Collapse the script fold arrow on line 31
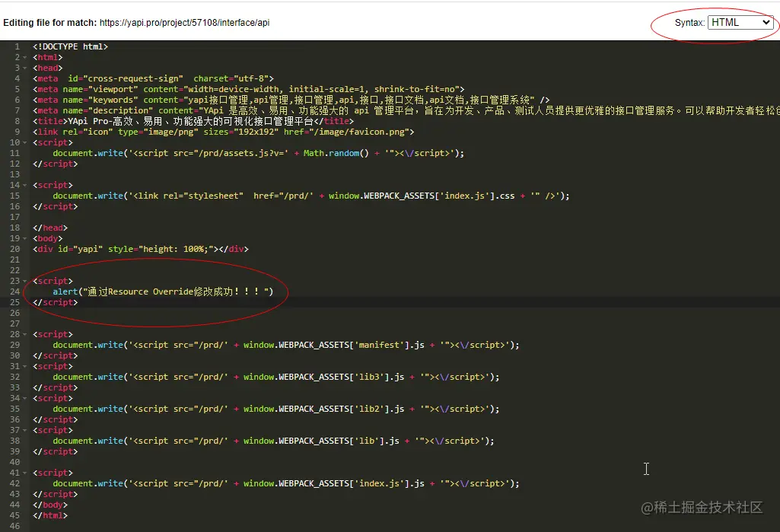This screenshot has width=780, height=532. pyautogui.click(x=25, y=366)
